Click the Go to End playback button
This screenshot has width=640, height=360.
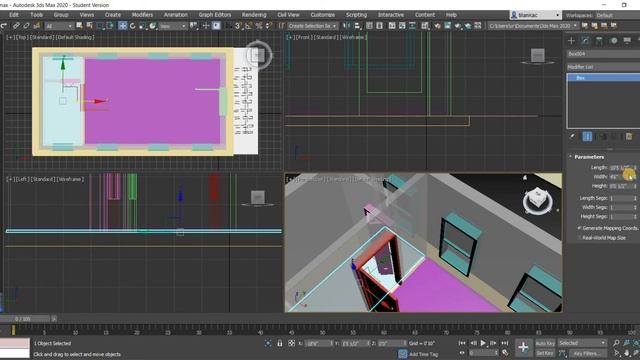(505, 343)
